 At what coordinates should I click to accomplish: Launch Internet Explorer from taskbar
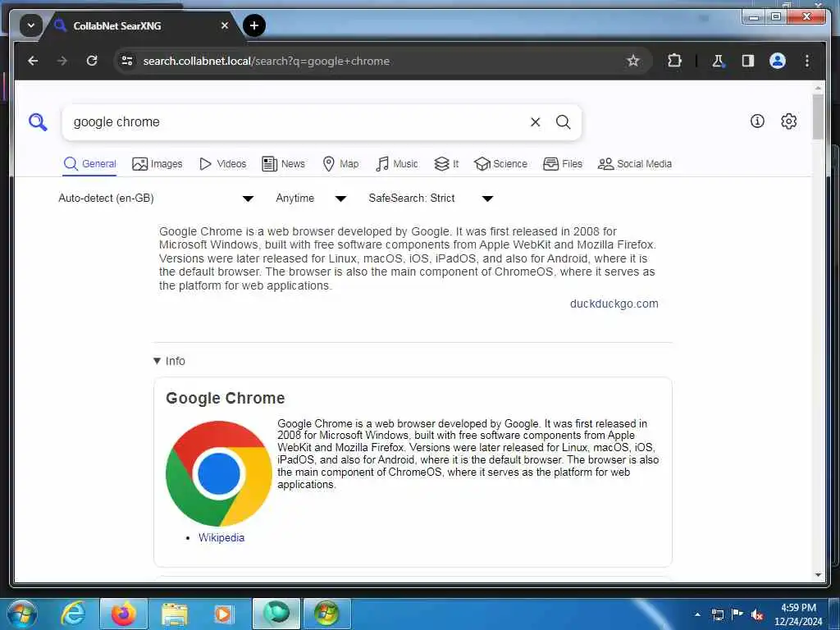click(73, 614)
